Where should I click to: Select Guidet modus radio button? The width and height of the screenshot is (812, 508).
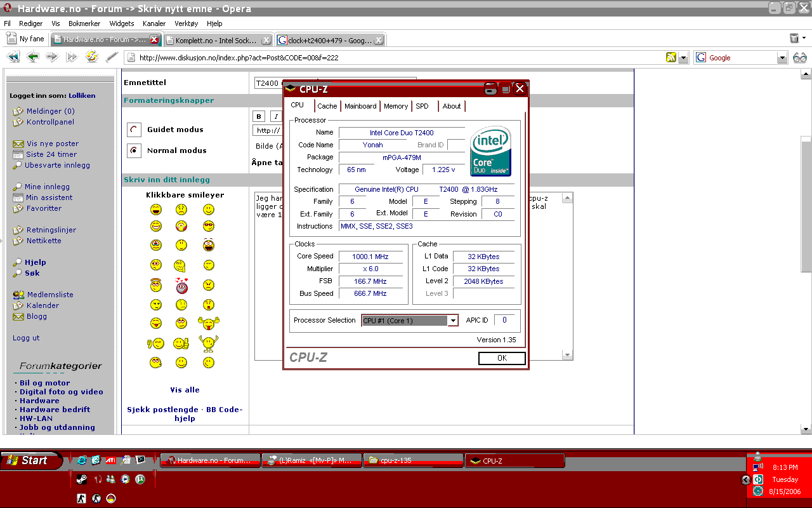134,130
